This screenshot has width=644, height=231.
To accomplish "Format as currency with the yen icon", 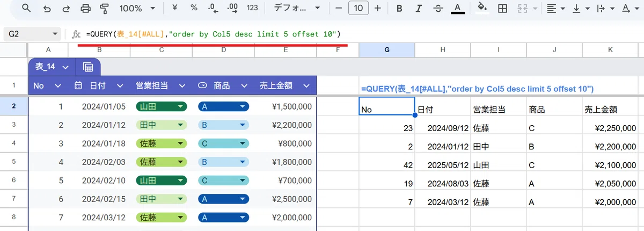I will [175, 8].
